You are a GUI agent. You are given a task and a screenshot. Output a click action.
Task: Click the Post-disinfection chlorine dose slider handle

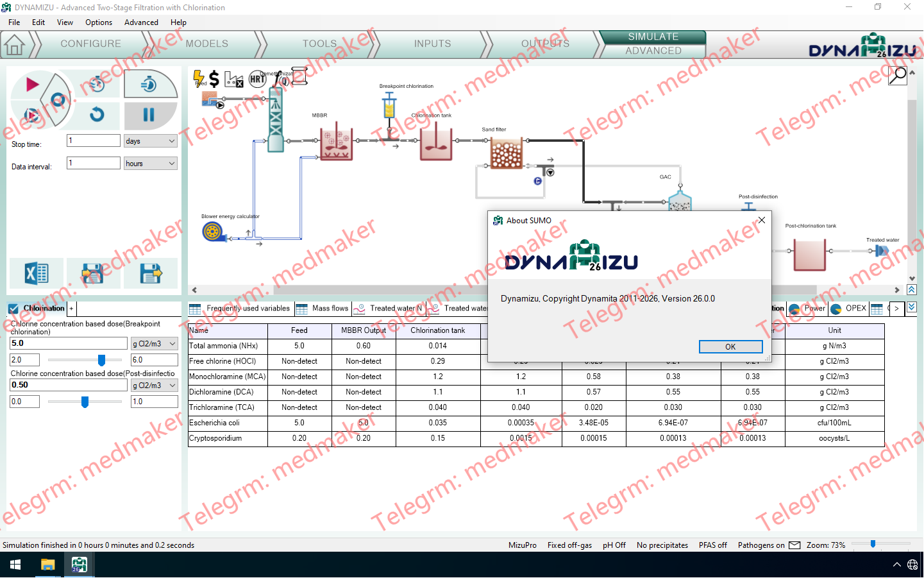[x=85, y=402]
